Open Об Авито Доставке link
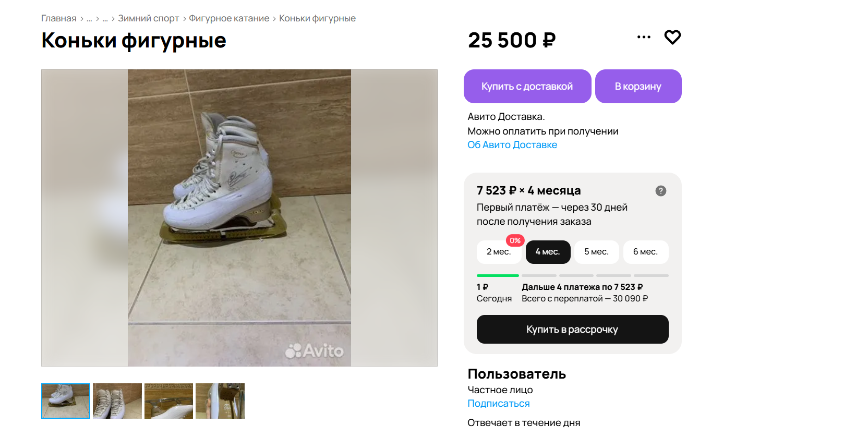Image resolution: width=868 pixels, height=437 pixels. [512, 145]
